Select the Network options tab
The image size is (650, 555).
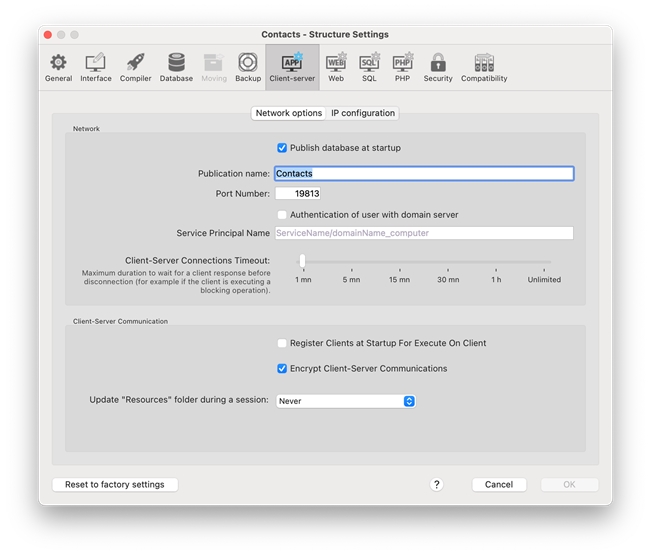[288, 113]
